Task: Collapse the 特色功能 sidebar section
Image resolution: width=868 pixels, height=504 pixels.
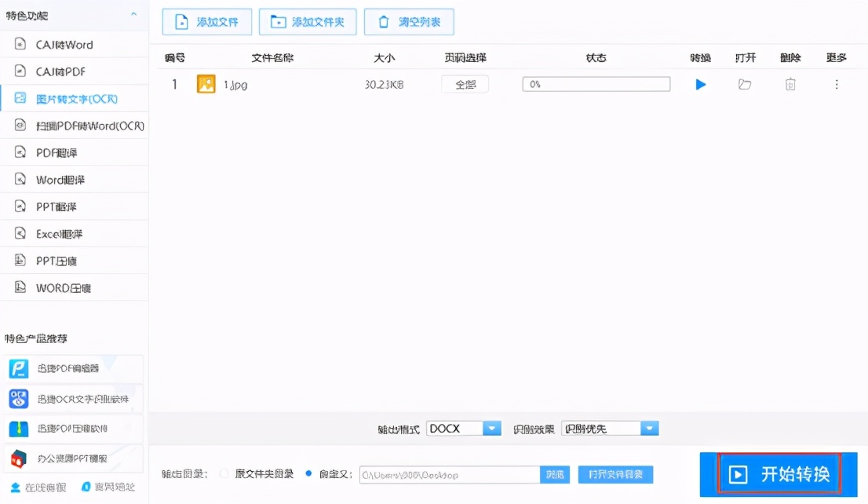Action: tap(133, 15)
